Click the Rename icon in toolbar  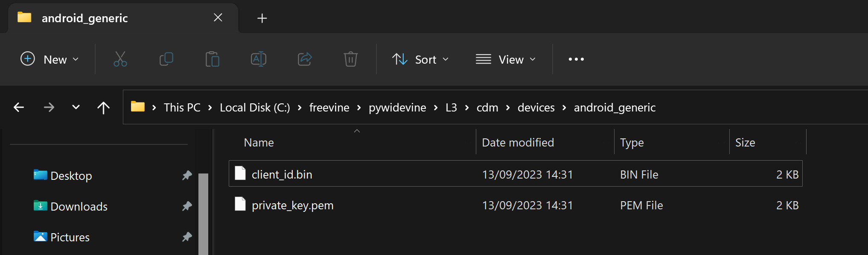(258, 59)
